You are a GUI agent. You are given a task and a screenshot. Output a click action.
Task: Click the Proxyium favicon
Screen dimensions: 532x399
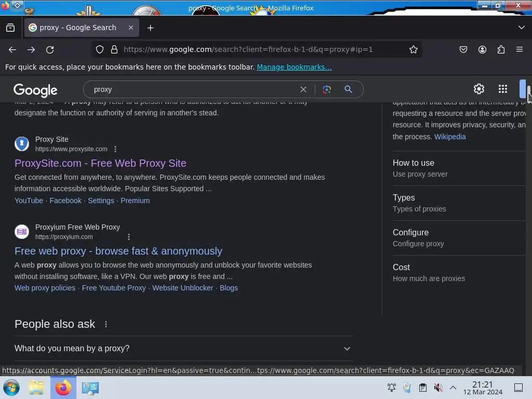[x=22, y=232]
